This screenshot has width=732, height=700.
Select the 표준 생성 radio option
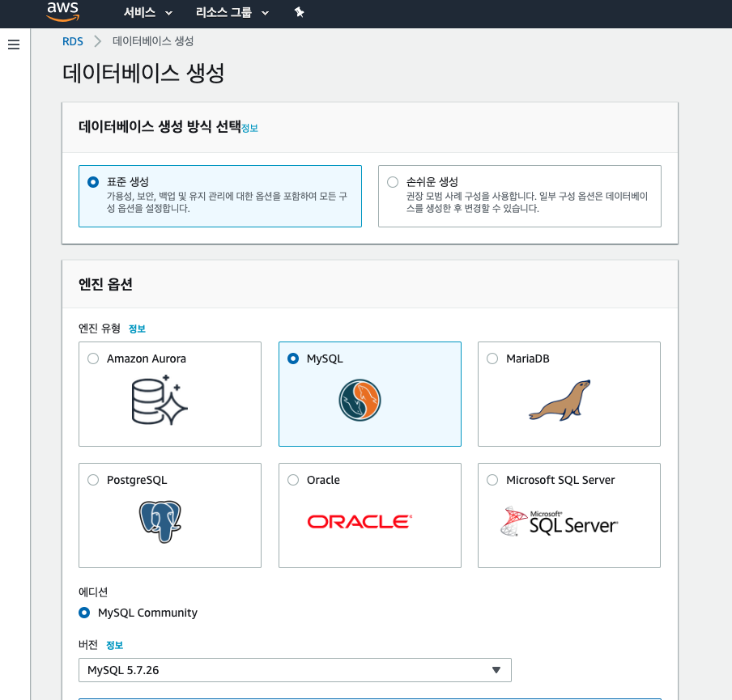point(93,182)
